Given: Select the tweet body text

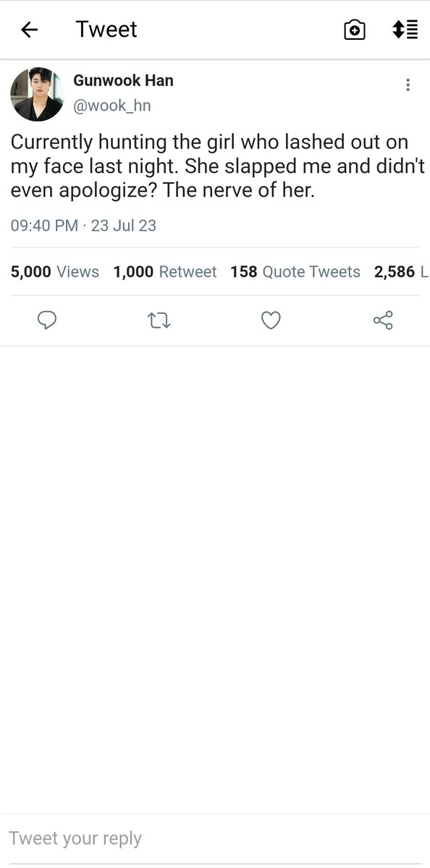Looking at the screenshot, I should 217,167.
